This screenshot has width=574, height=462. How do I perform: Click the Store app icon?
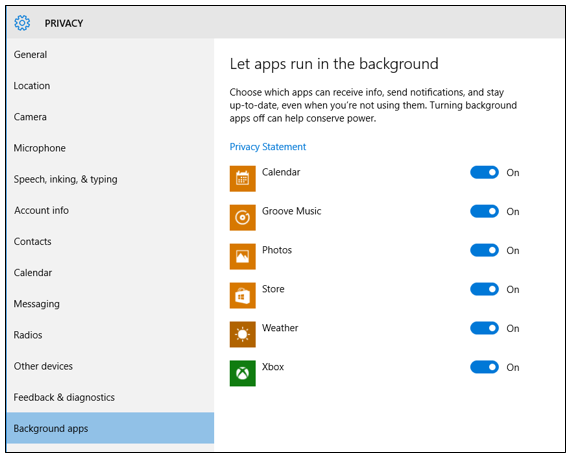click(242, 295)
